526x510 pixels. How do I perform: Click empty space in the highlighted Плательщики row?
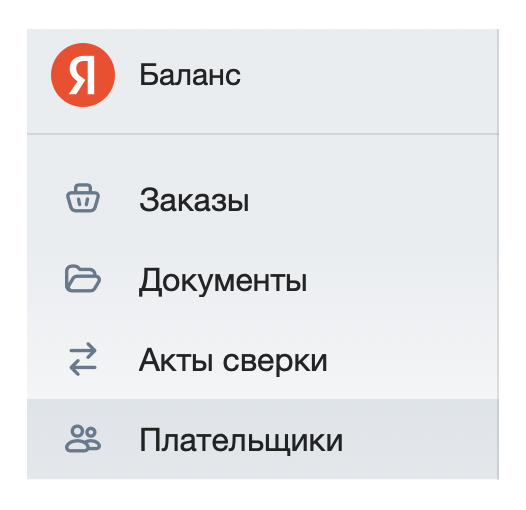click(x=419, y=439)
